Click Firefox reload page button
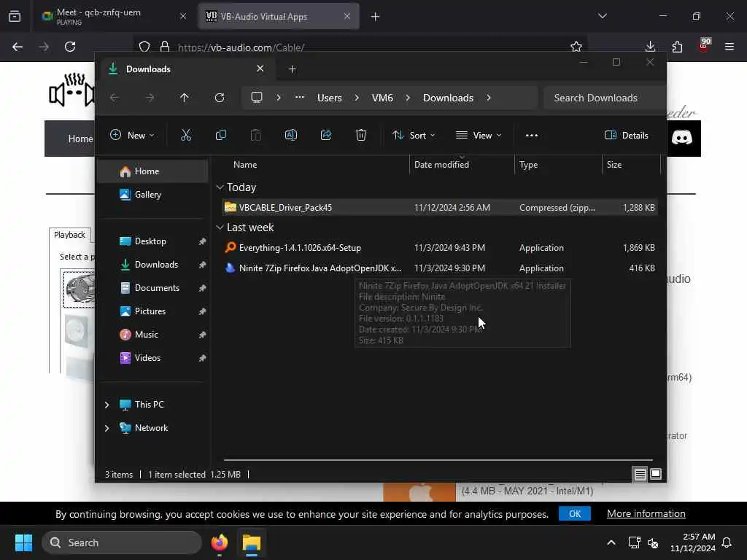Viewport: 747px width, 560px height. pos(70,47)
